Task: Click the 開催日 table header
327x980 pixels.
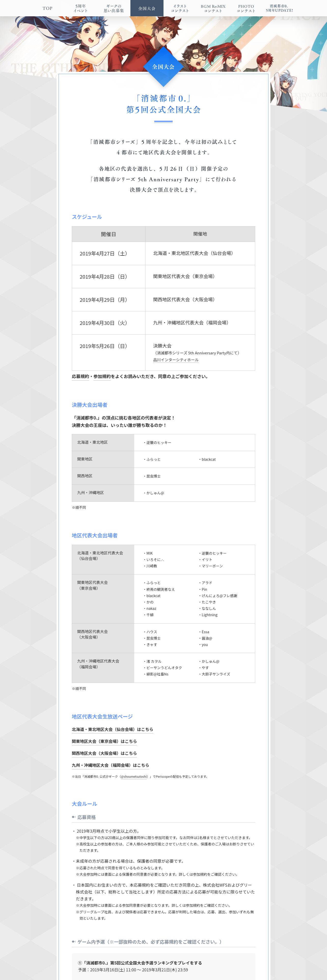Action: (108, 234)
